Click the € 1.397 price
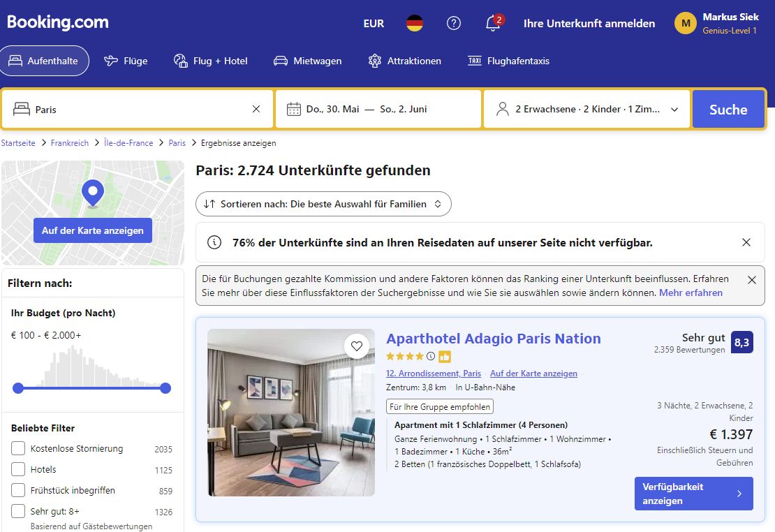Screen dimensions: 775x532 pyautogui.click(x=731, y=434)
